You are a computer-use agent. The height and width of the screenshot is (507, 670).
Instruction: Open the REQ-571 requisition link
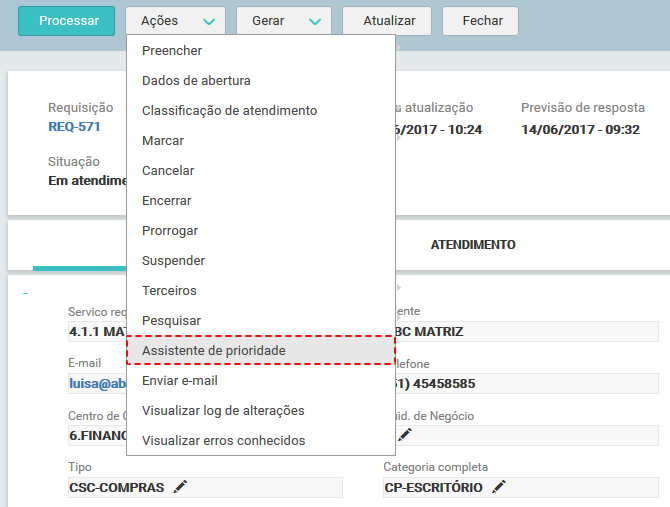pyautogui.click(x=74, y=127)
